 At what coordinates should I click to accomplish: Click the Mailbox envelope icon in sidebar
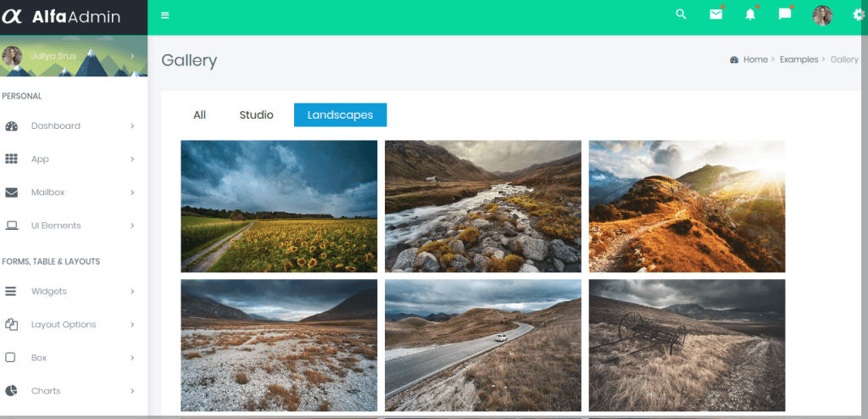[12, 193]
